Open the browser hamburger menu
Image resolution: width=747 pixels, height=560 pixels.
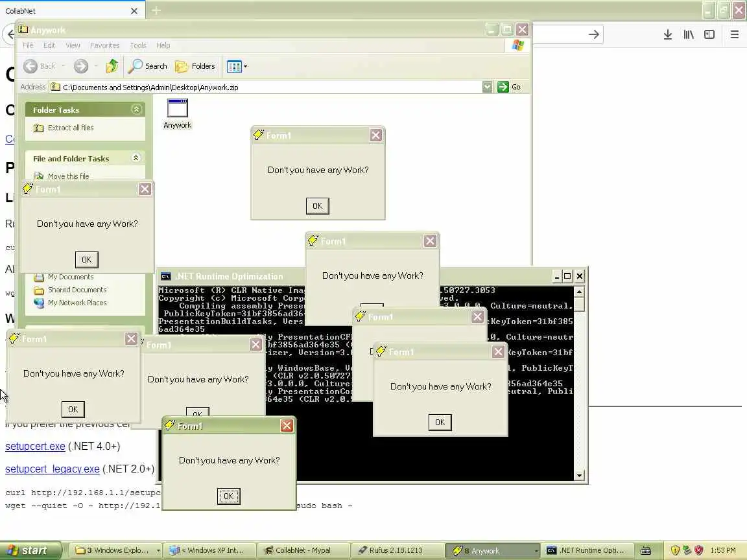tap(735, 34)
